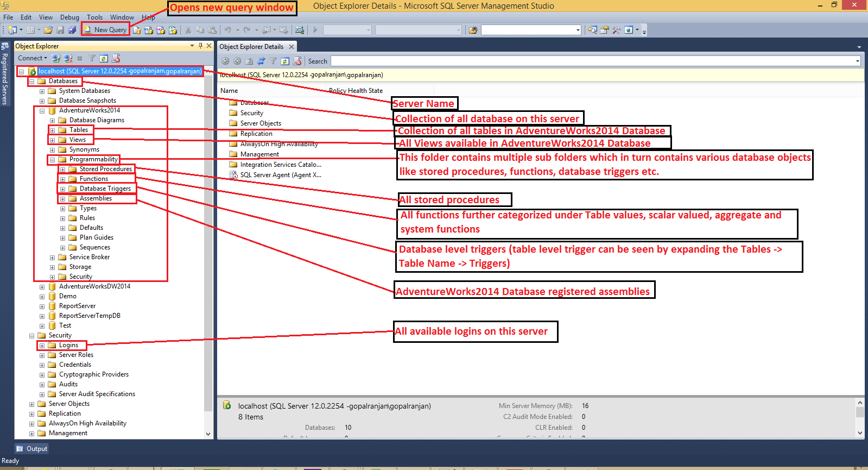868x470 pixels.
Task: Toggle auto-hide pin on Object Explorer panel
Action: pyautogui.click(x=200, y=46)
